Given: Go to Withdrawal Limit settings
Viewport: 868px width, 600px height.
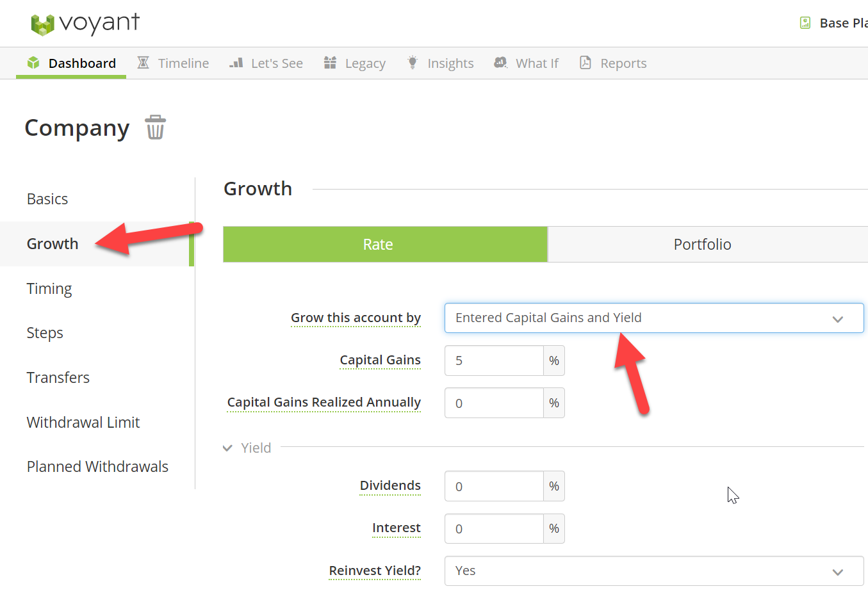Looking at the screenshot, I should [83, 423].
